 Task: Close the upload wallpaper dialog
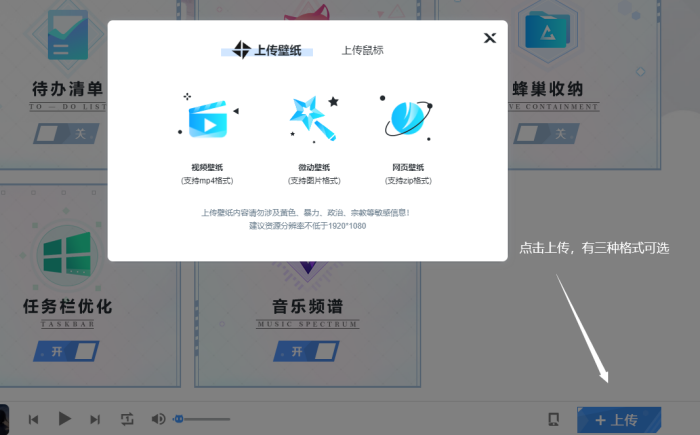point(489,38)
